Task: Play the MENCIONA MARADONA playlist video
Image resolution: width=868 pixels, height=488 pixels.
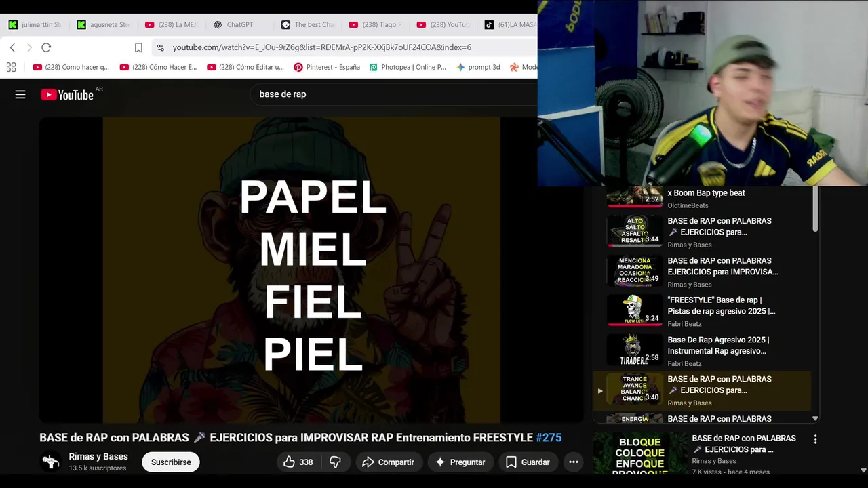Action: click(634, 271)
